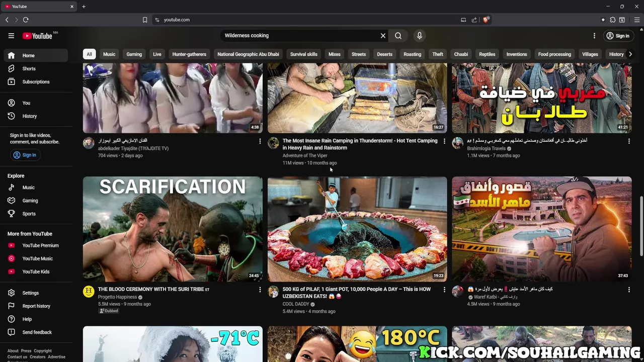Click the Wilderness cooking search input field
644x362 pixels.
[300, 36]
